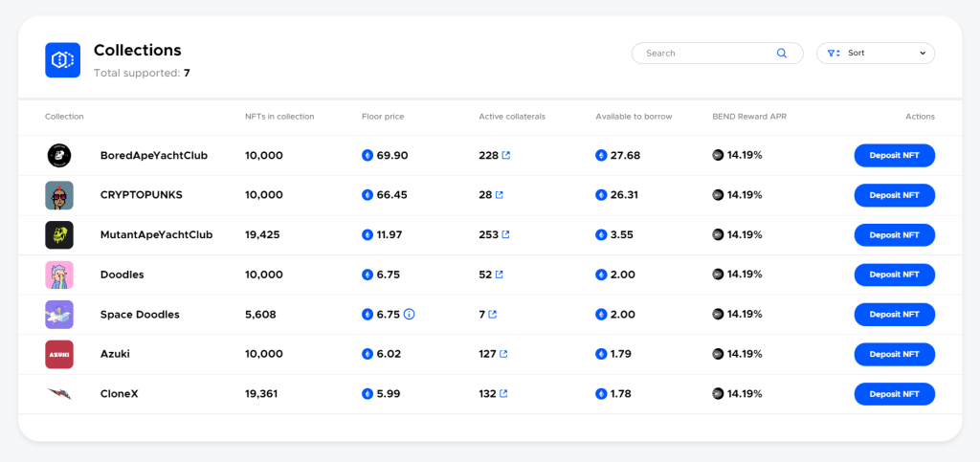This screenshot has width=980, height=462.
Task: Open external link beside 253 active collaterals
Action: [x=505, y=234]
